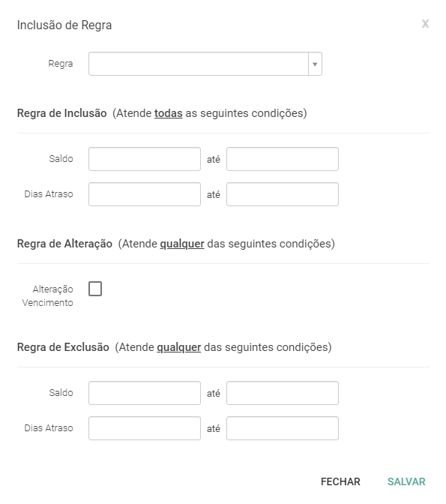The height and width of the screenshot is (504, 446).
Task: Click the Inclusão de Regra dialog title
Action: click(64, 25)
